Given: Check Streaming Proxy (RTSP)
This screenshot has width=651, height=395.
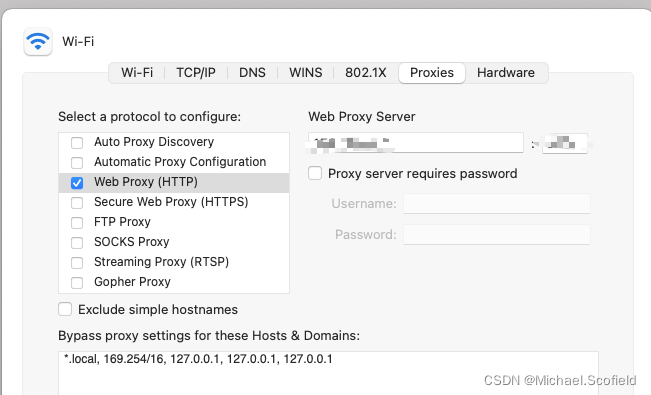Looking at the screenshot, I should [77, 263].
